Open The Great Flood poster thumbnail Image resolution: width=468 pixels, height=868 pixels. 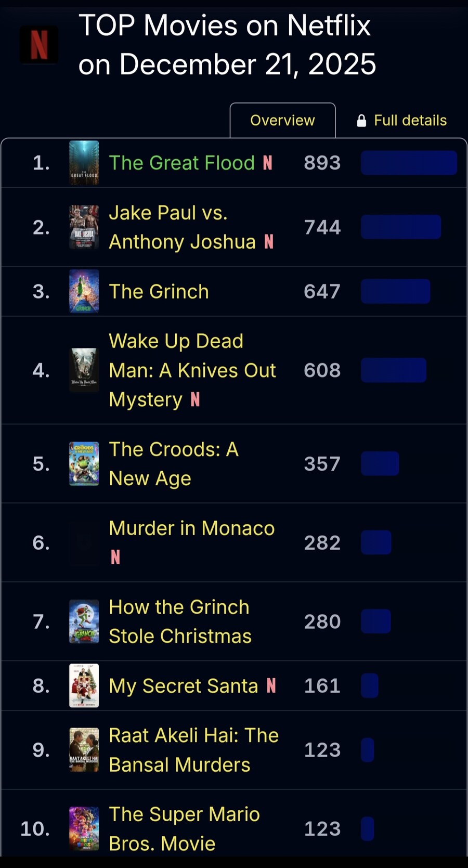pos(84,163)
